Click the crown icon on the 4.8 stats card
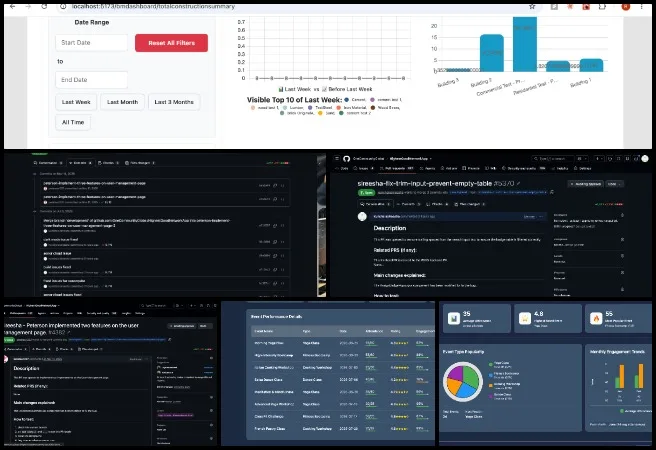Screen dimensions: 656x450 tap(525, 319)
